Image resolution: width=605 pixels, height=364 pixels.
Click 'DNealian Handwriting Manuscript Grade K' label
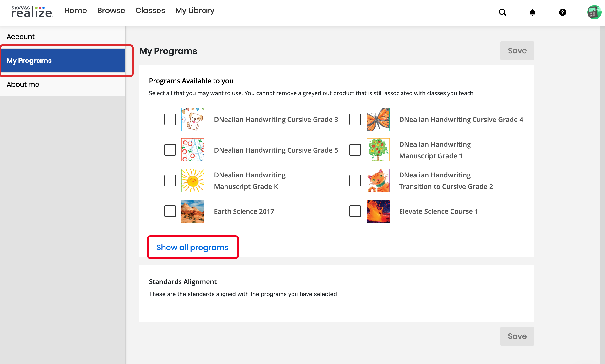(250, 181)
